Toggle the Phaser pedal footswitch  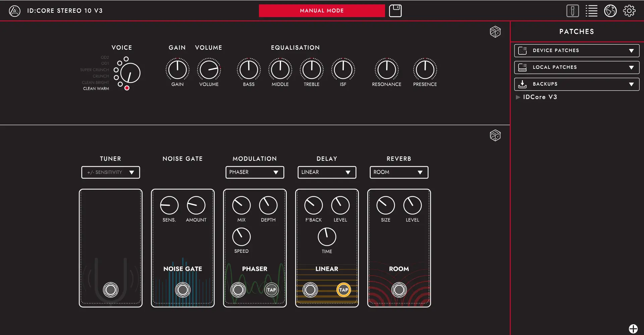pos(238,290)
